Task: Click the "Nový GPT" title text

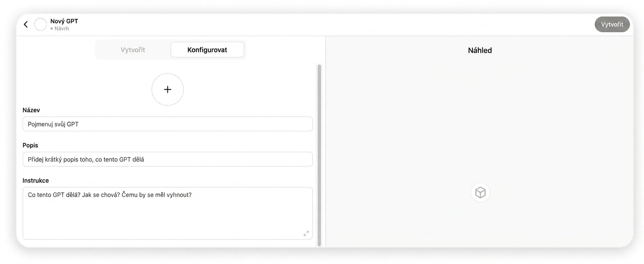Action: pos(64,21)
